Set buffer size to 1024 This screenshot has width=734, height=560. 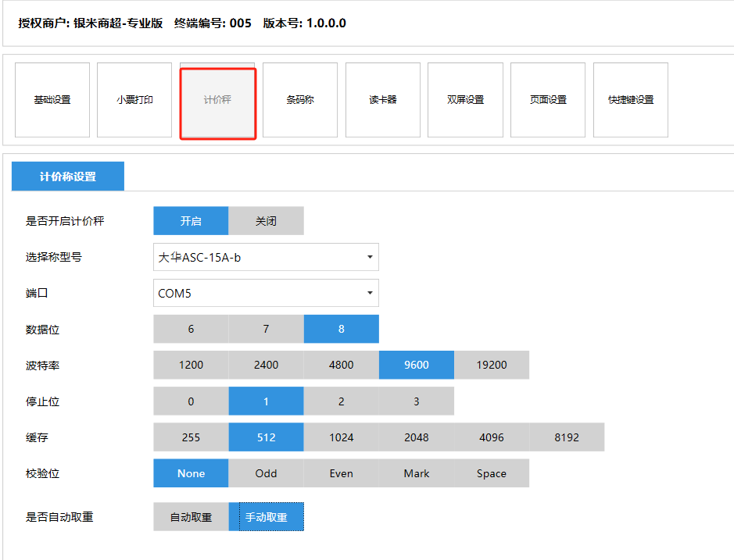coord(341,437)
